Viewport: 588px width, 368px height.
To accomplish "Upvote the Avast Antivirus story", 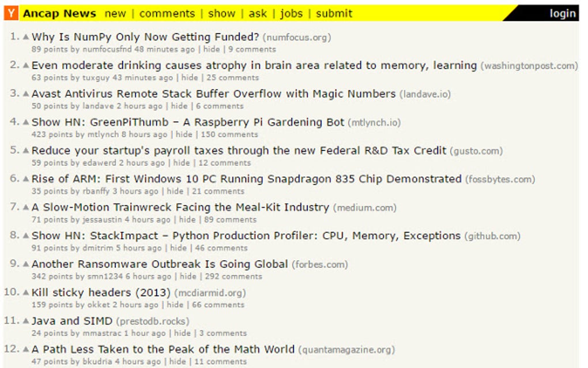I will pos(25,93).
